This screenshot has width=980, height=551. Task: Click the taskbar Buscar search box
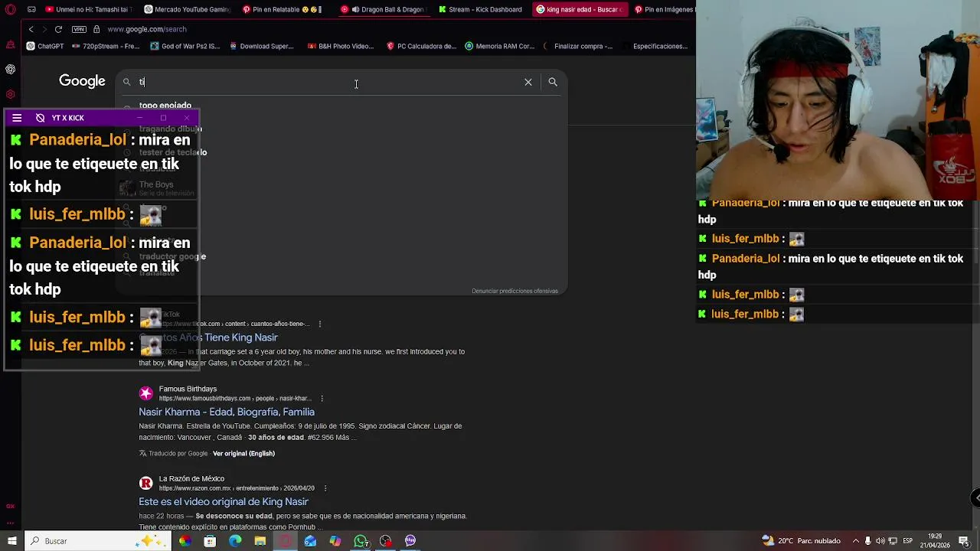pyautogui.click(x=96, y=541)
